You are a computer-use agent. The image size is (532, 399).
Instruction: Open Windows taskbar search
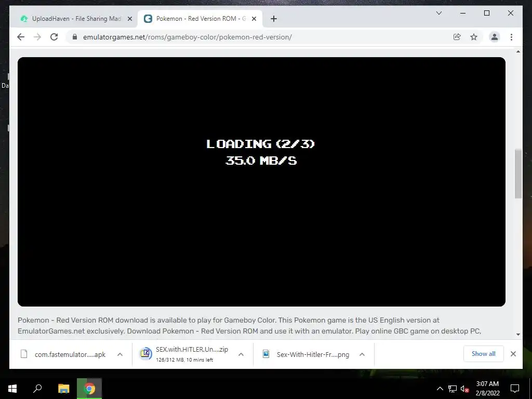coord(37,388)
